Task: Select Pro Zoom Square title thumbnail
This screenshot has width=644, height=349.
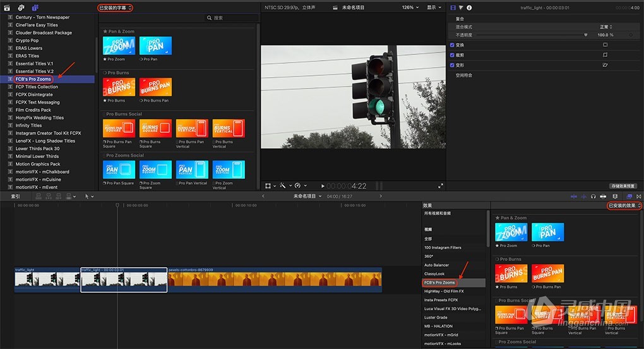Action: 155,169
